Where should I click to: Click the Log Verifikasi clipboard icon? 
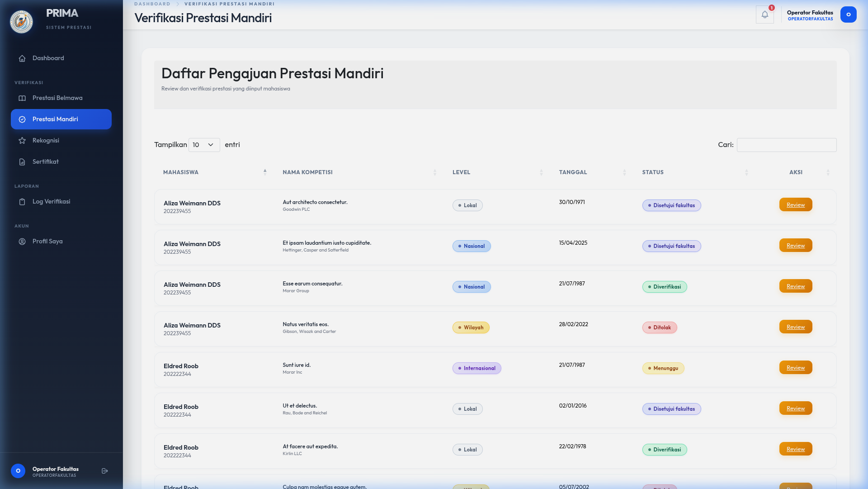pyautogui.click(x=22, y=202)
